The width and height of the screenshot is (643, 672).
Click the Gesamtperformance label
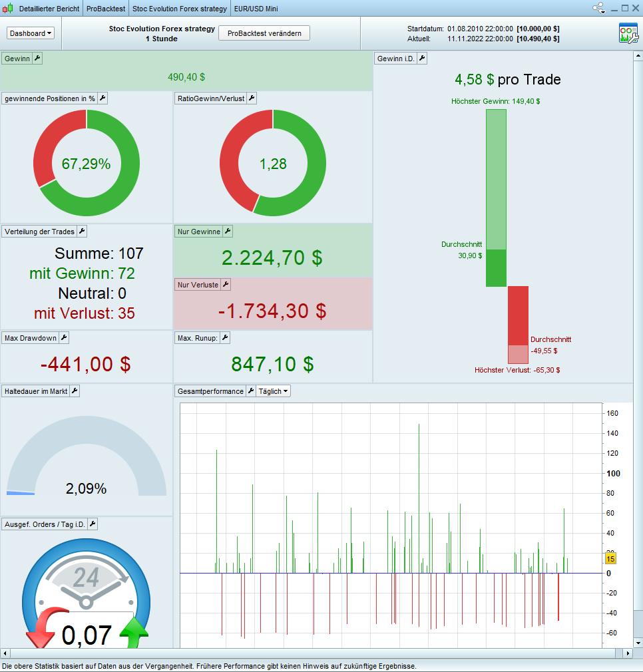click(x=210, y=391)
